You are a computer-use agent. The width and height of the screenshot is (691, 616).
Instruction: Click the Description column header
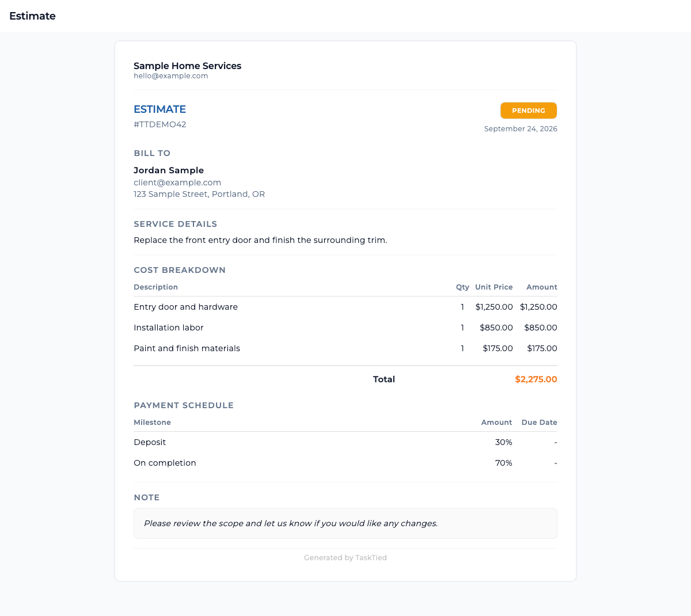click(x=155, y=287)
